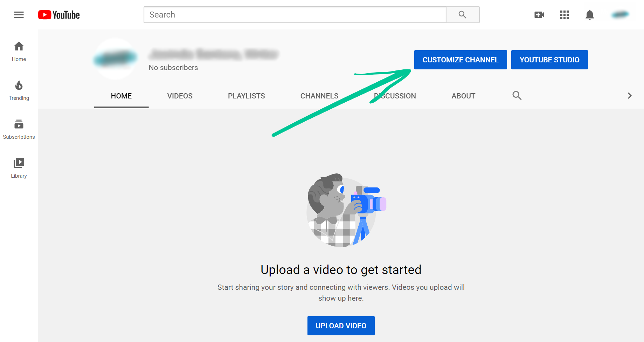Open Trending in the sidebar
Screen dimensions: 644x342
19,90
